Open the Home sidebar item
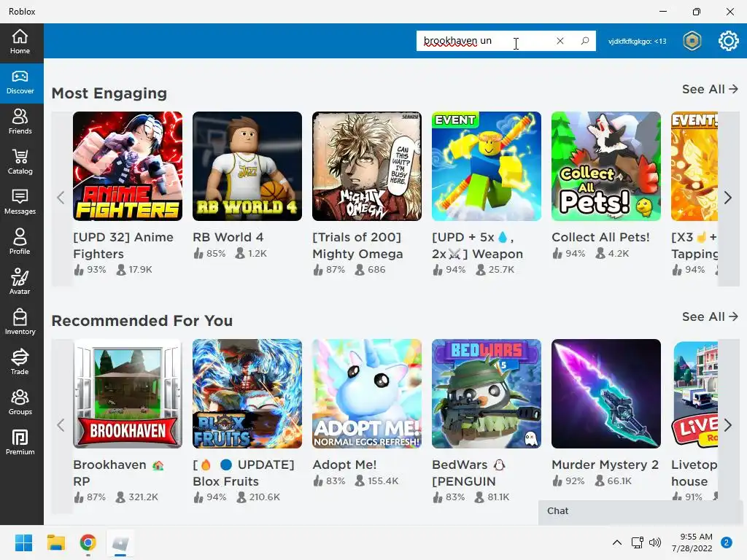The height and width of the screenshot is (560, 747). click(20, 42)
